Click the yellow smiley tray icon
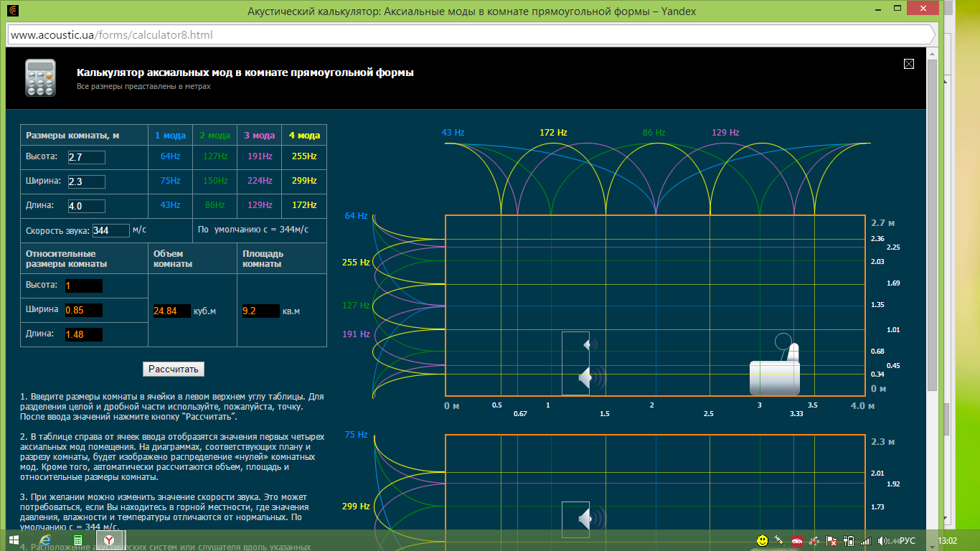The width and height of the screenshot is (980, 551). (763, 540)
